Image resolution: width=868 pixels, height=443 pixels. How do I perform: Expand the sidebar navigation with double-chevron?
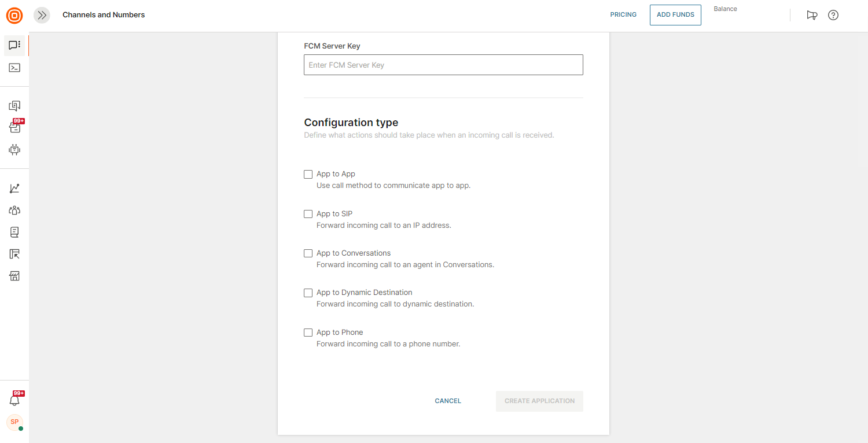tap(42, 16)
